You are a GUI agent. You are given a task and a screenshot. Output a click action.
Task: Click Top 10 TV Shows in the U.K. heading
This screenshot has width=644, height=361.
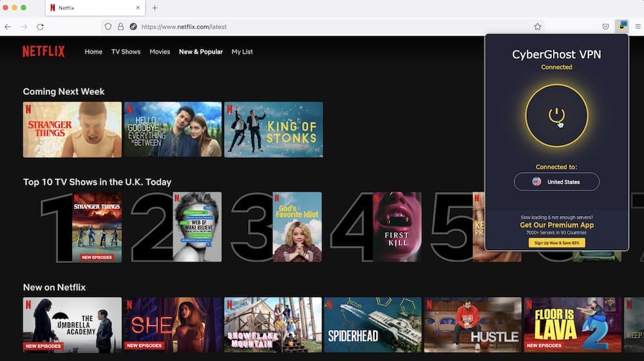coord(97,182)
